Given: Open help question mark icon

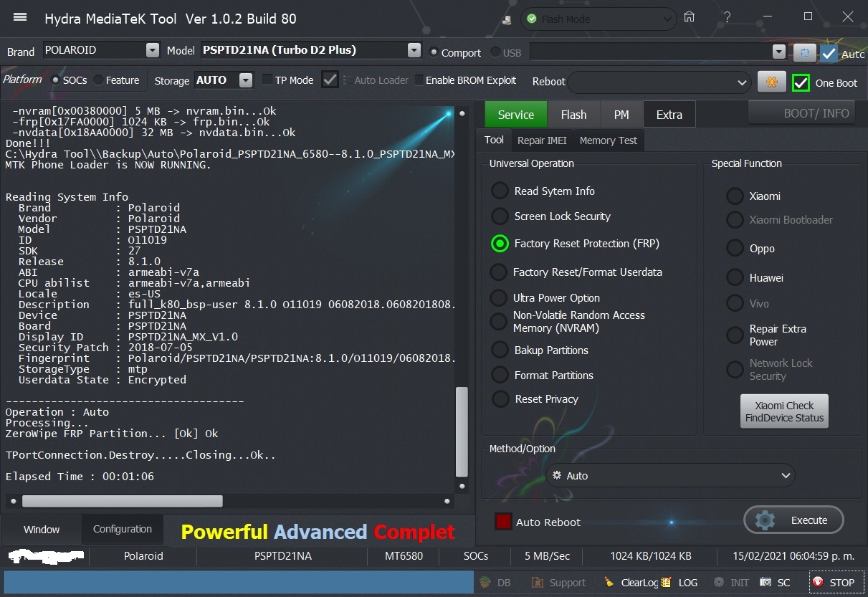Looking at the screenshot, I should (728, 17).
